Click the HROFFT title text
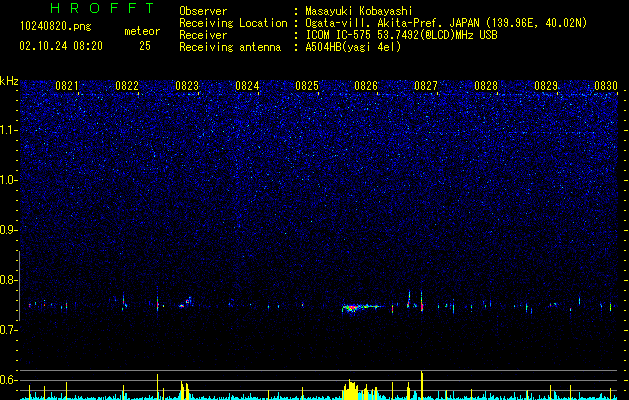629x400 pixels. tap(102, 8)
